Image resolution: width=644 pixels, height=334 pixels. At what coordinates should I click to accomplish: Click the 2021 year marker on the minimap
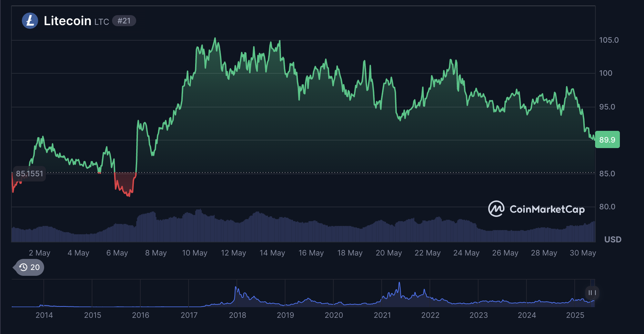[x=383, y=315]
